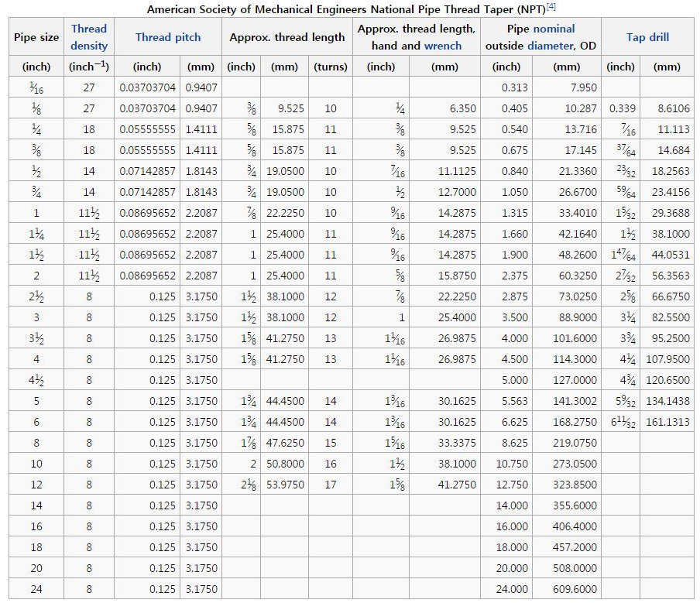Click the 56.3563 tap drill cell
Image resolution: width=700 pixels, height=603 pixels.
(667, 276)
